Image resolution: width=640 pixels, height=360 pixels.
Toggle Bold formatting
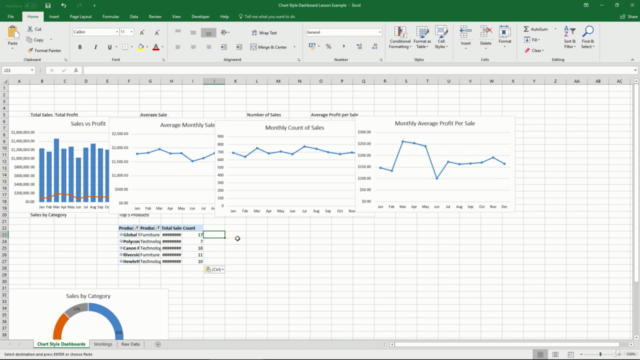click(80, 47)
